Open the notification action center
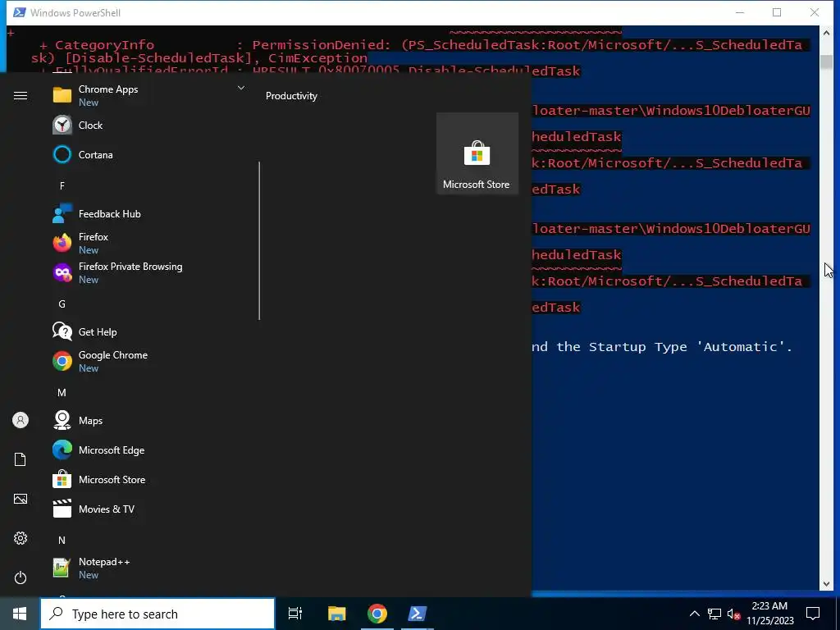Image resolution: width=840 pixels, height=630 pixels. (x=813, y=614)
